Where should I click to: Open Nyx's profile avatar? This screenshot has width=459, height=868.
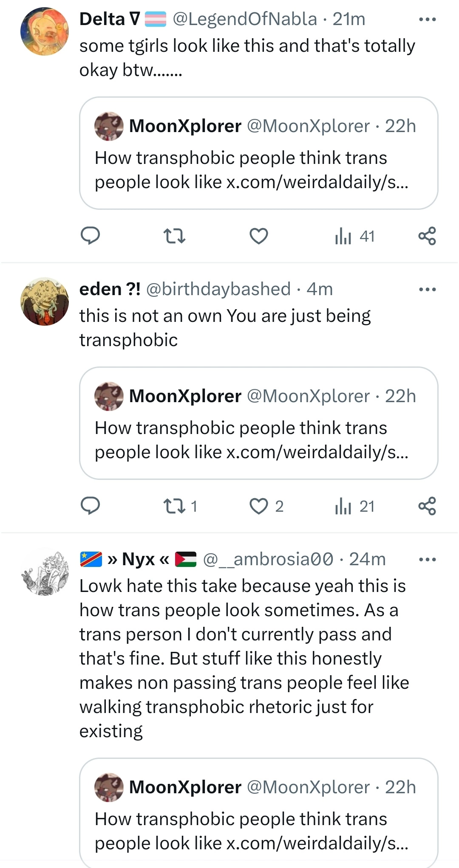44,572
